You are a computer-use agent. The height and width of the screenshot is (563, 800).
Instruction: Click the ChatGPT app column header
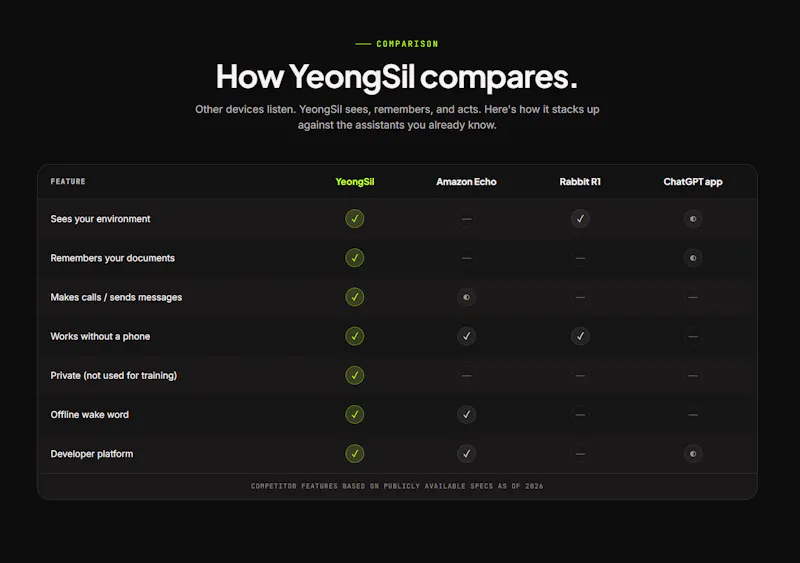[x=693, y=182]
